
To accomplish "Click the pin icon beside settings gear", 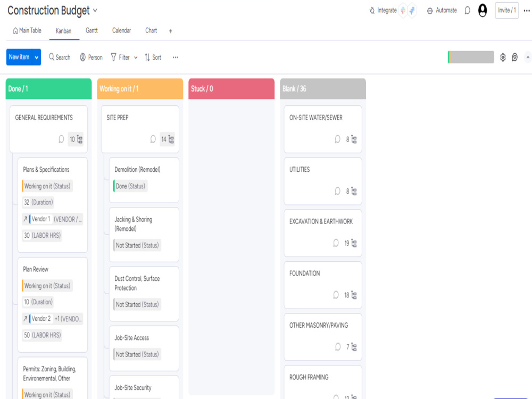I will 514,57.
